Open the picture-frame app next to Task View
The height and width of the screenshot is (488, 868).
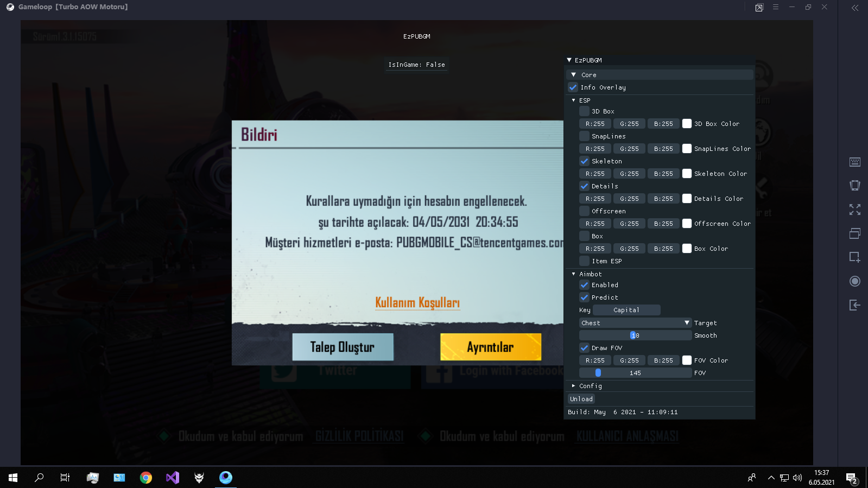click(93, 478)
